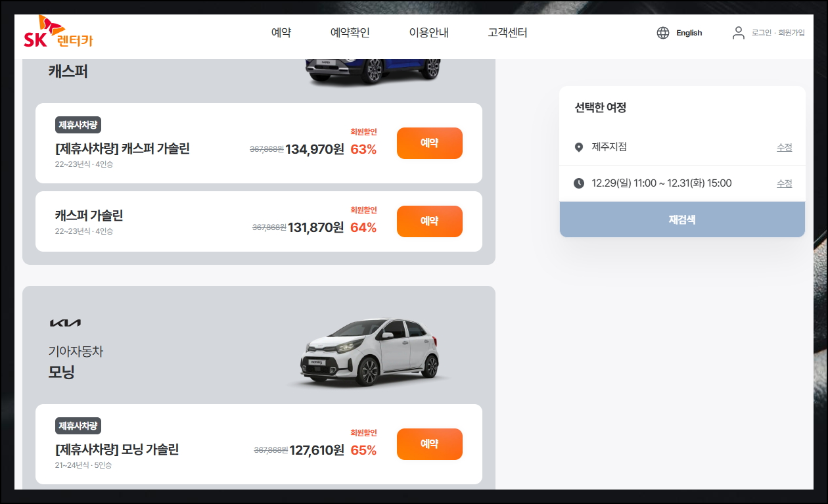
Task: Click the 63% discount text
Action: tap(363, 149)
